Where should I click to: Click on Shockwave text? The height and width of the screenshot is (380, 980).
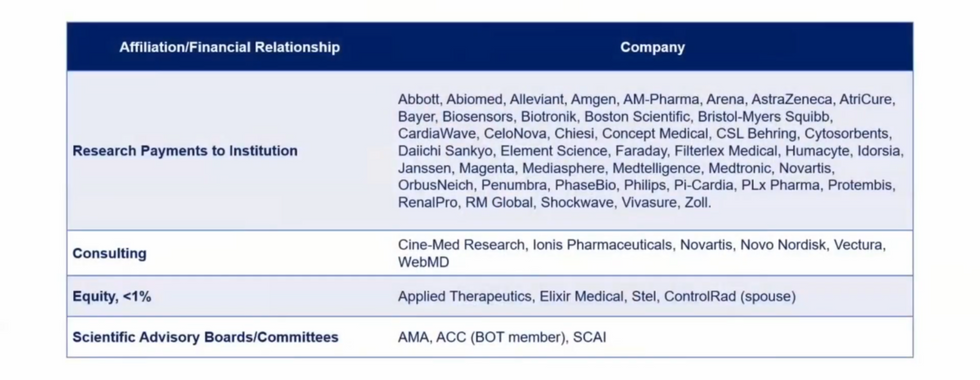point(576,203)
